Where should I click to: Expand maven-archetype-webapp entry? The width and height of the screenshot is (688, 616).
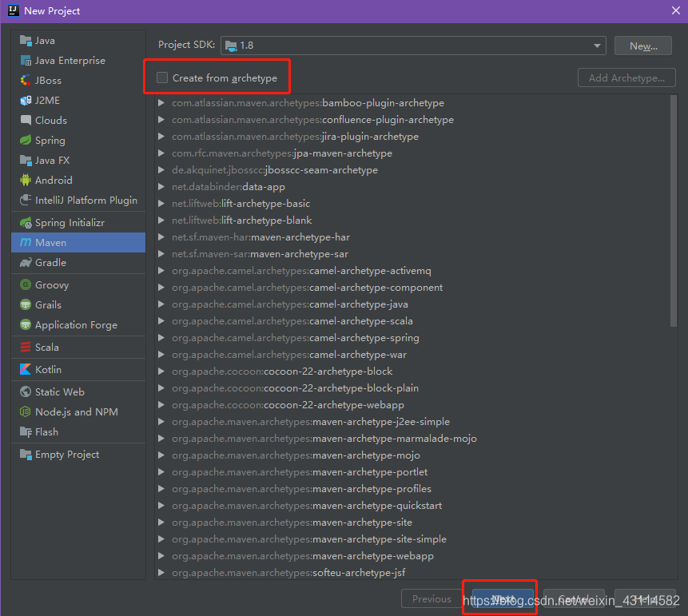161,556
